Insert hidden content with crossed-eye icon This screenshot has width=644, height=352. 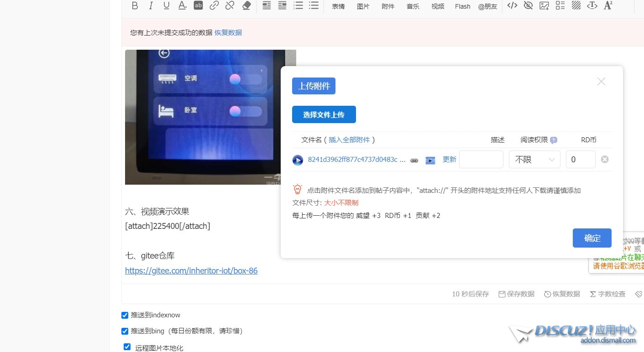[529, 5]
